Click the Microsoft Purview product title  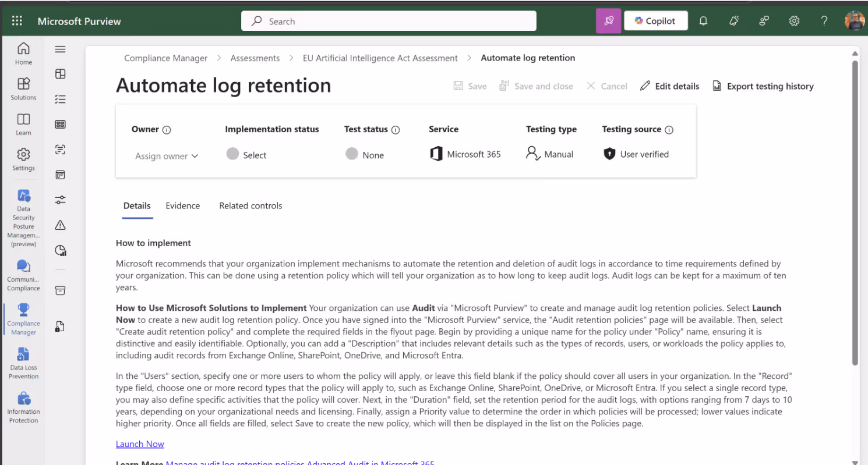tap(79, 21)
